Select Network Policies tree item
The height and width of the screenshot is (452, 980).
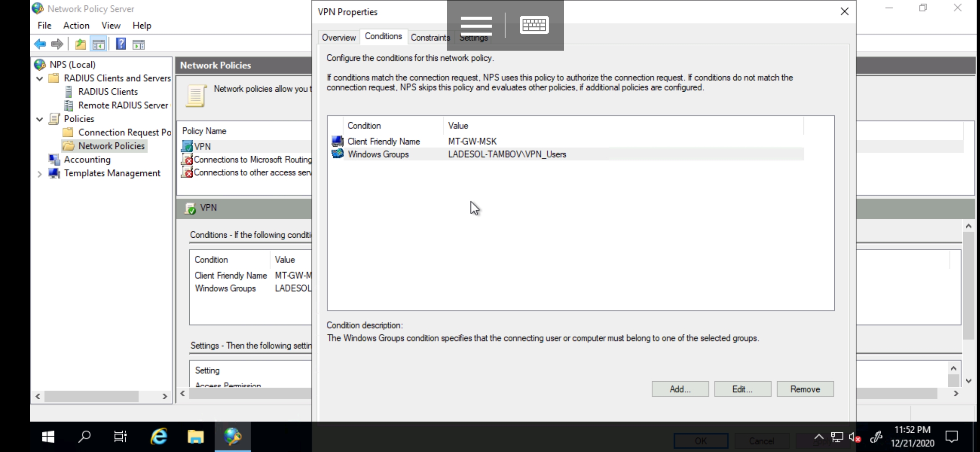[x=111, y=146]
